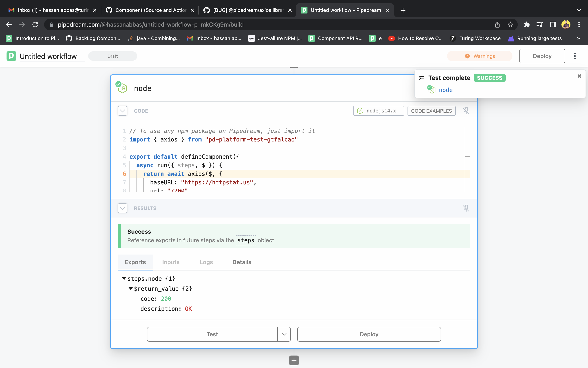The image size is (588, 368).
Task: Click the Deploy button at the step bottom
Action: [369, 334]
